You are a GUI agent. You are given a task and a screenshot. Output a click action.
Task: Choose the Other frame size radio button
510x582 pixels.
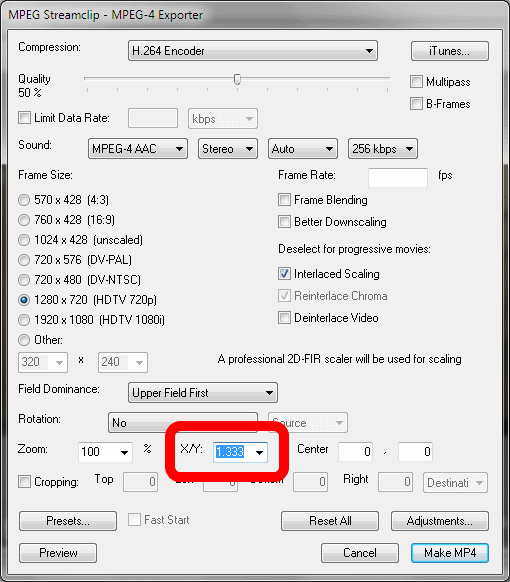coord(24,340)
